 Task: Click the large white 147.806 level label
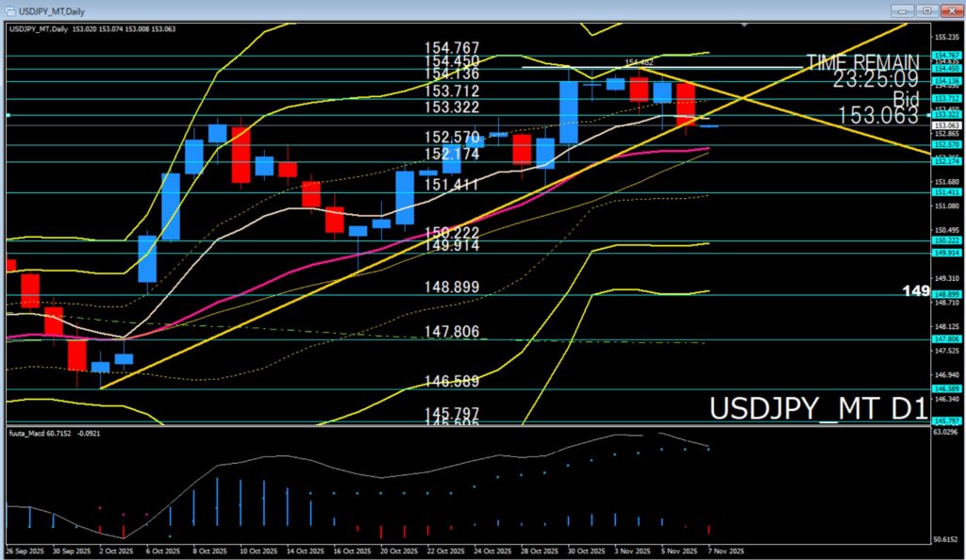[x=453, y=332]
